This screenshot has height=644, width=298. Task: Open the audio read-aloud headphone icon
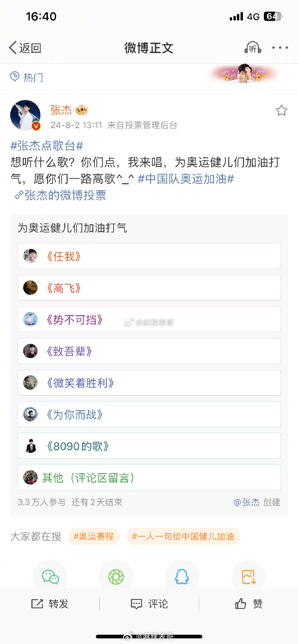tap(253, 48)
